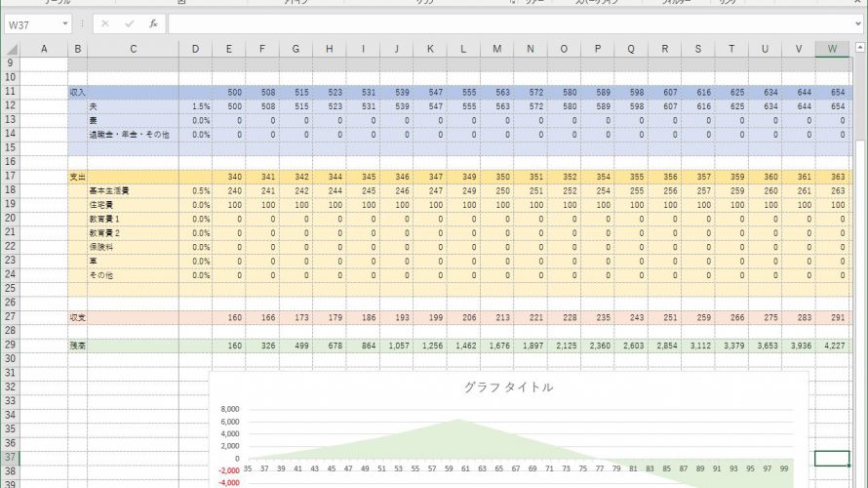This screenshot has width=868, height=488.
Task: Click the 1,057 cell in 残高 row
Action: [396, 346]
